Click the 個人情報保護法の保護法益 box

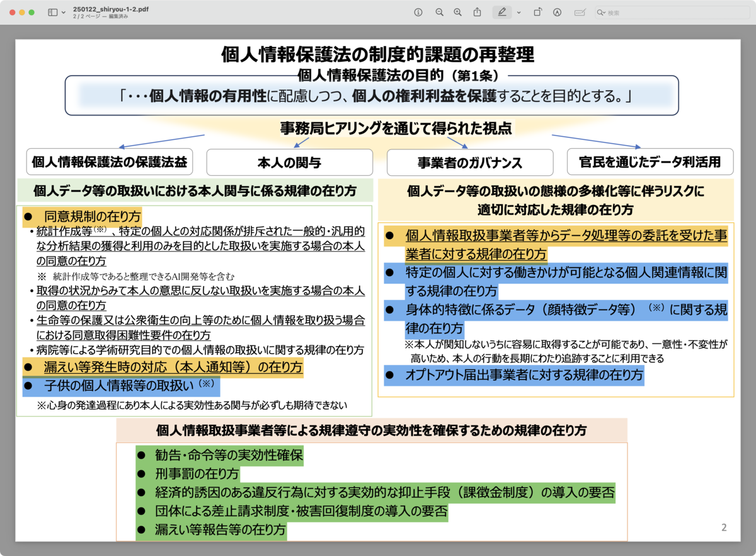click(110, 162)
